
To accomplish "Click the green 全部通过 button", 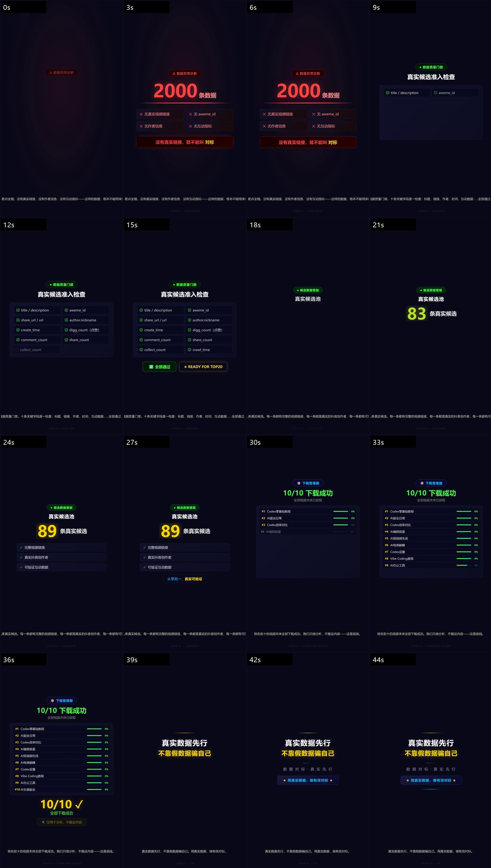I will (x=160, y=367).
